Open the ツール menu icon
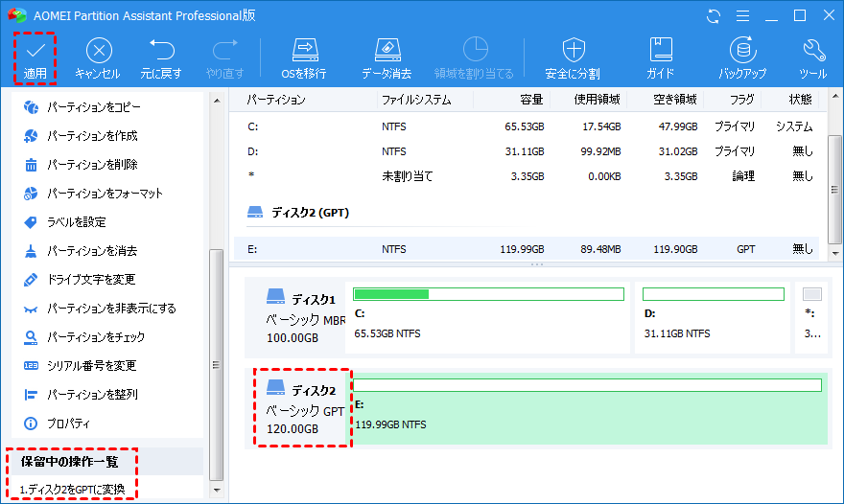The image size is (844, 504). 812,58
